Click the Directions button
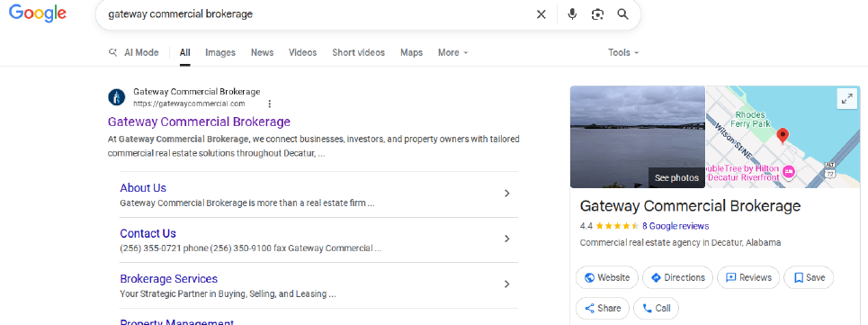 coord(677,277)
